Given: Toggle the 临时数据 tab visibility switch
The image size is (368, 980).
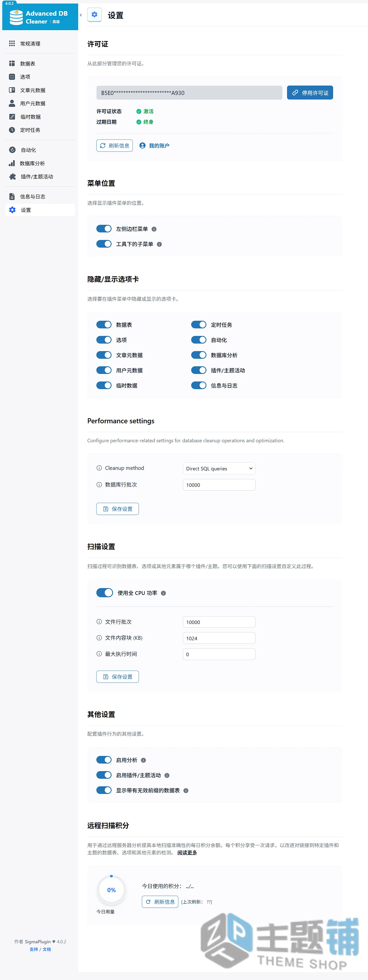Looking at the screenshot, I should [x=104, y=385].
